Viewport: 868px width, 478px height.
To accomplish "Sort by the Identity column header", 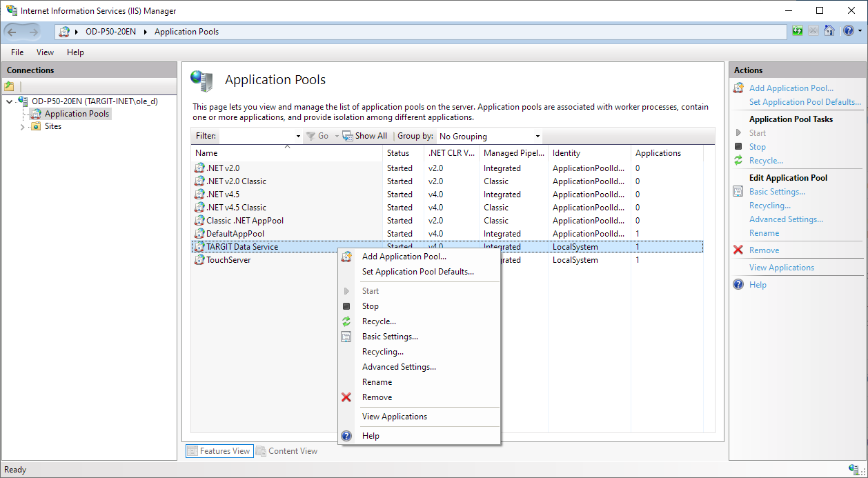I will pos(589,153).
